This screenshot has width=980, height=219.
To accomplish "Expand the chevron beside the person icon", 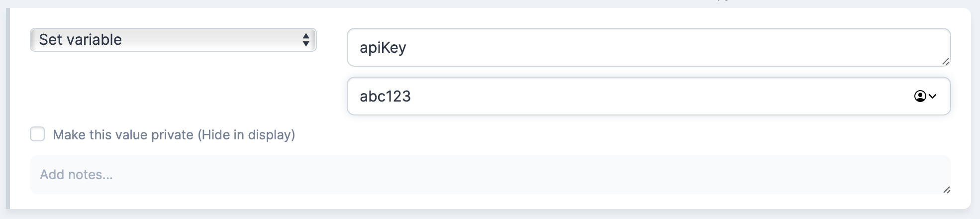I will point(933,96).
